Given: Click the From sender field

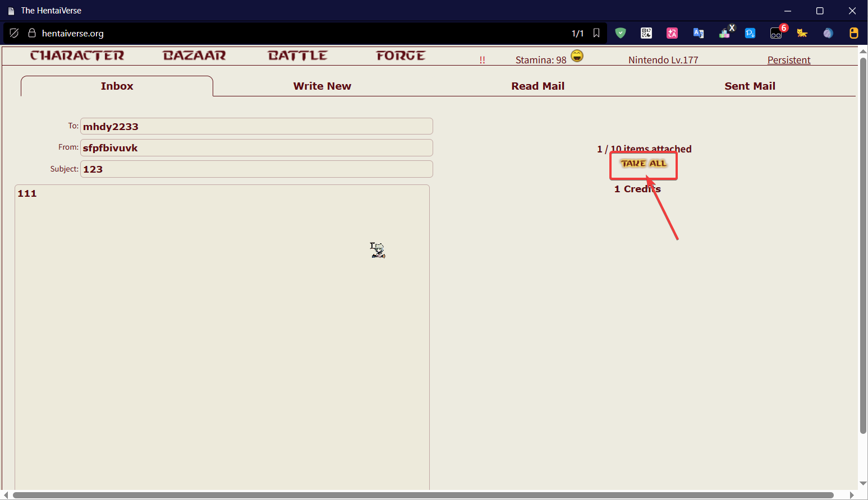Looking at the screenshot, I should [x=256, y=147].
